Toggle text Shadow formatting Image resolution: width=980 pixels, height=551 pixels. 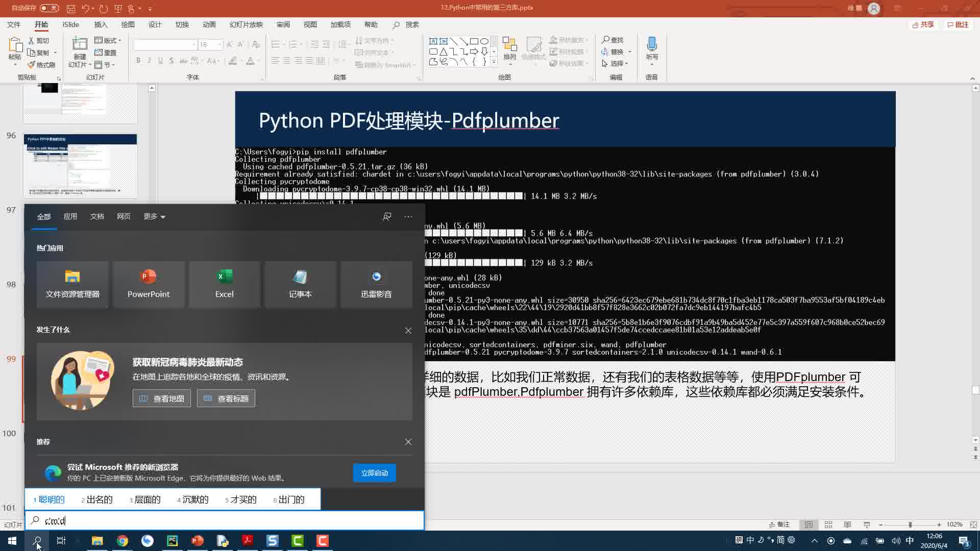[171, 61]
